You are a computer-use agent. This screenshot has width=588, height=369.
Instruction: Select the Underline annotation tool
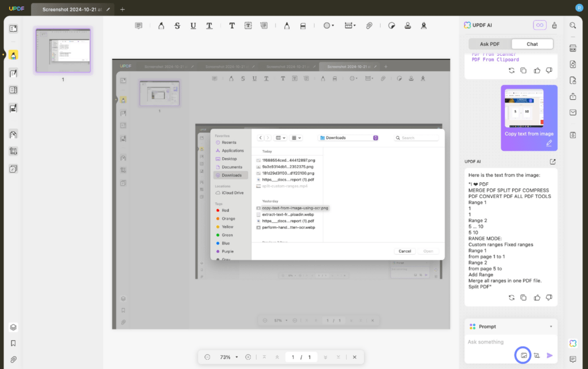point(193,25)
